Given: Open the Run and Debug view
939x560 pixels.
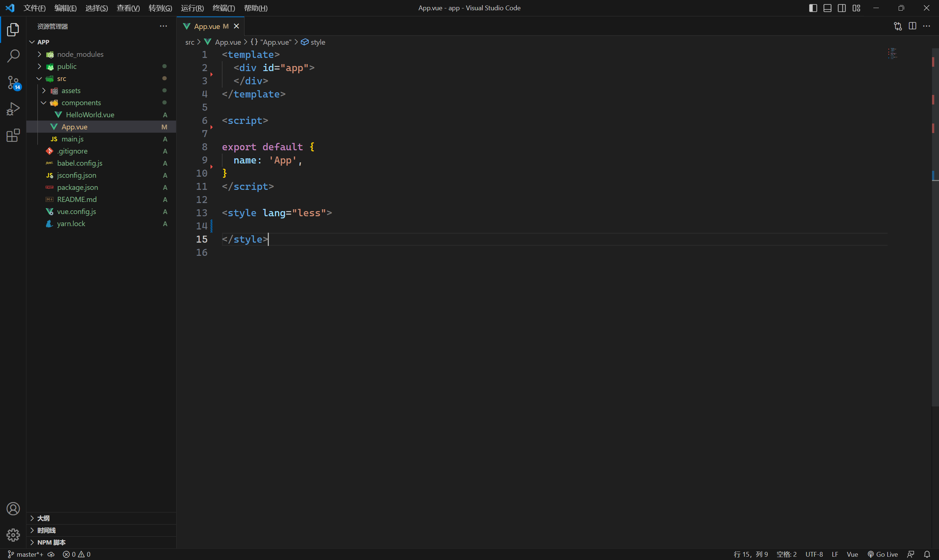Looking at the screenshot, I should [x=13, y=109].
